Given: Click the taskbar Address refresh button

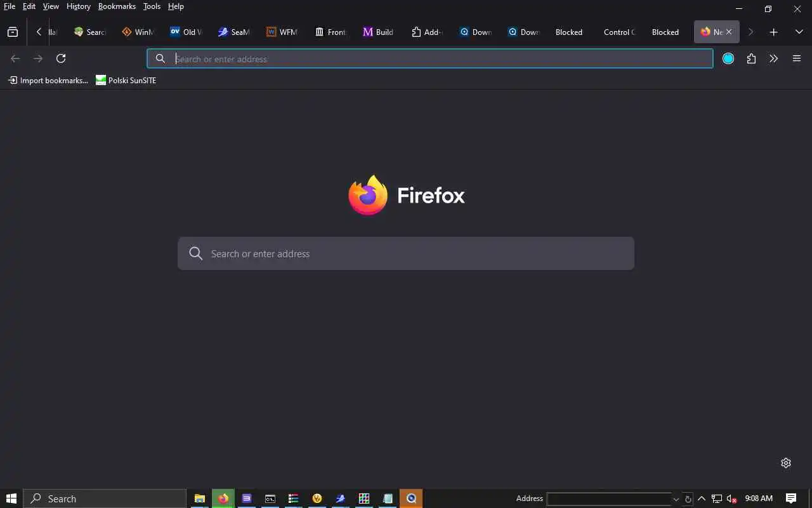Looking at the screenshot, I should [x=688, y=499].
